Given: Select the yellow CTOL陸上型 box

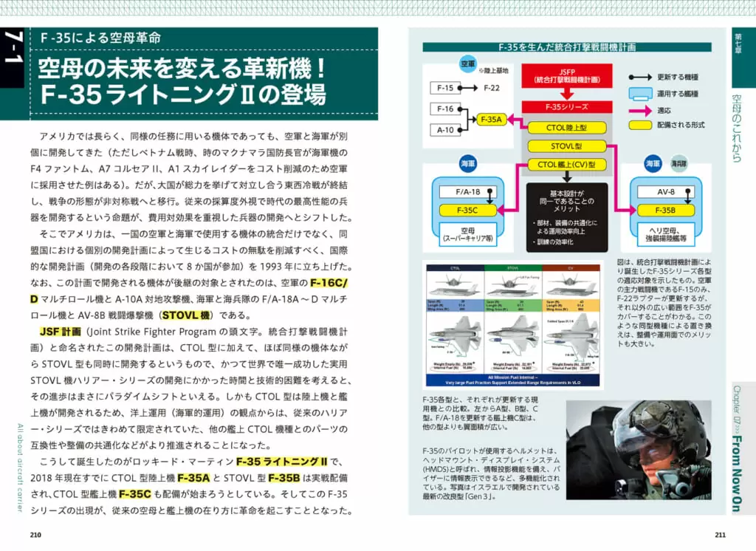Looking at the screenshot, I should [566, 128].
